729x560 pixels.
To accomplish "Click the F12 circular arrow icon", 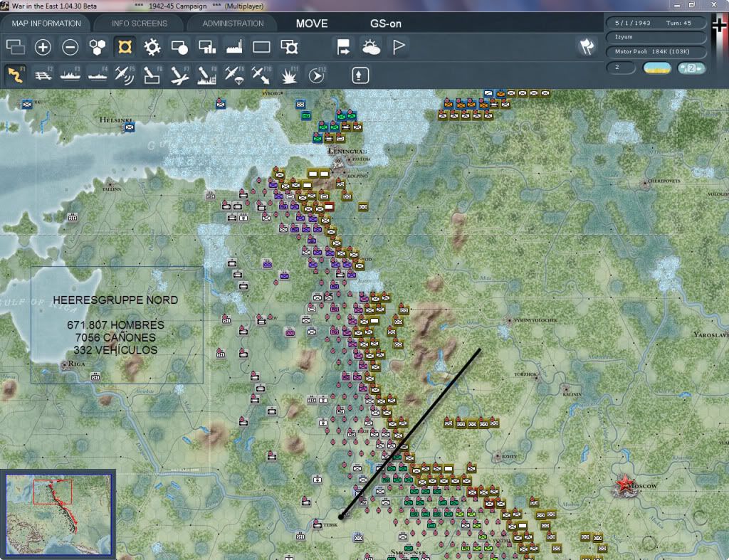I will (317, 75).
